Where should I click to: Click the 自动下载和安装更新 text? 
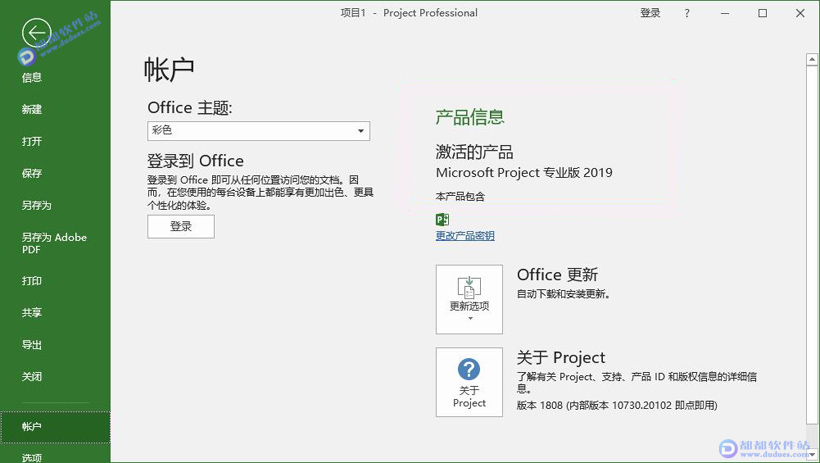(x=563, y=294)
